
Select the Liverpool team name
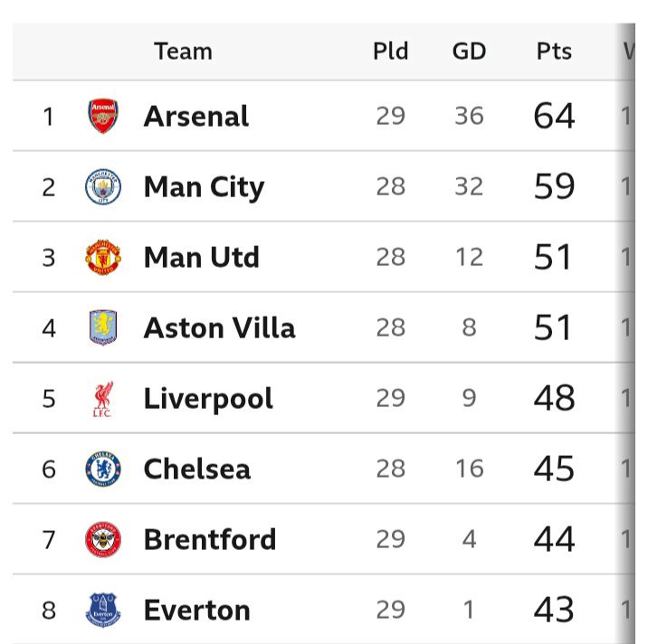tap(208, 399)
